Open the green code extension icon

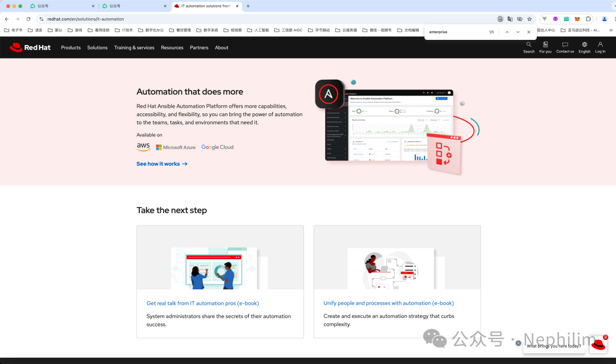coord(566,19)
